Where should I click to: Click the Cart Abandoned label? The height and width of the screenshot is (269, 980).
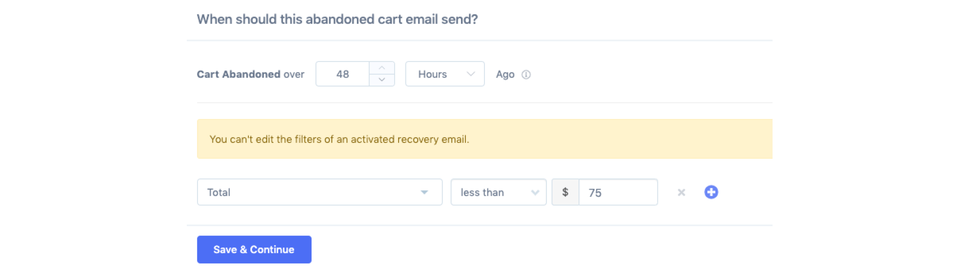click(x=238, y=75)
